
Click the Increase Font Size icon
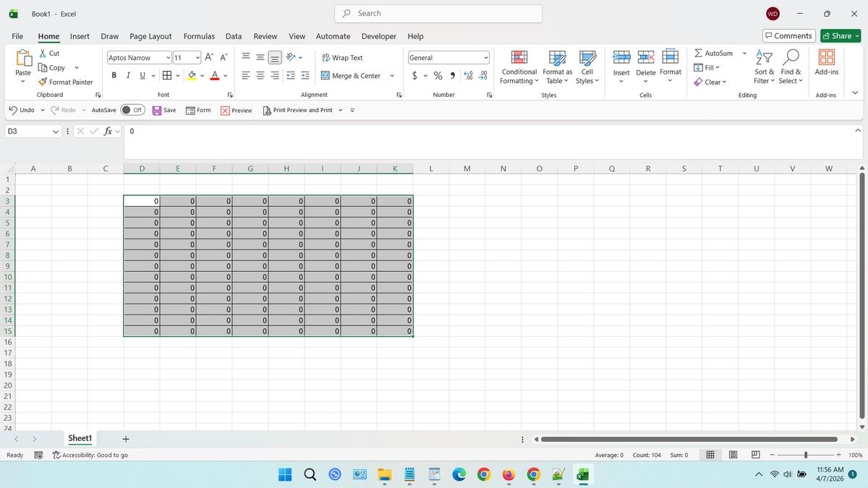[x=208, y=58]
